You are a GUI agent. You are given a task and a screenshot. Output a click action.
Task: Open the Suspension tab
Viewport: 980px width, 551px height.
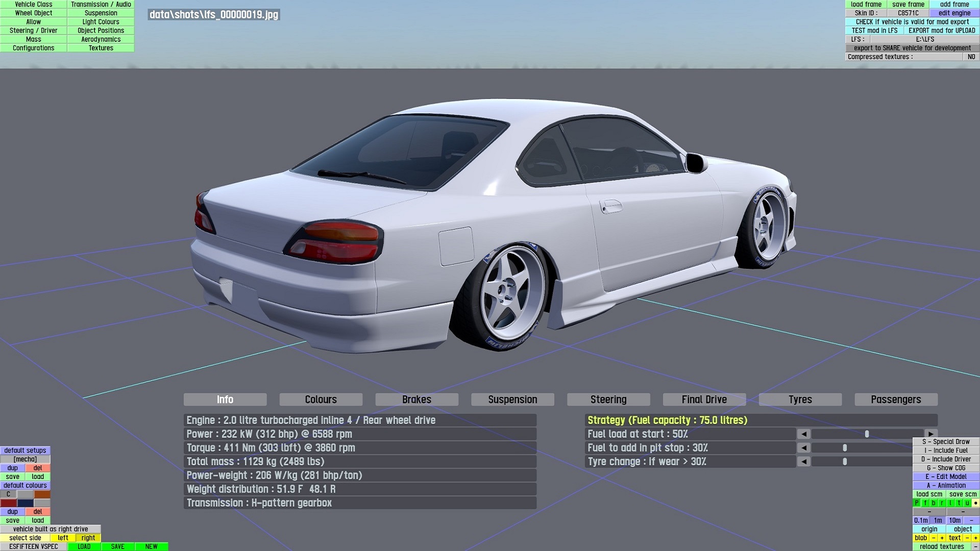point(512,399)
